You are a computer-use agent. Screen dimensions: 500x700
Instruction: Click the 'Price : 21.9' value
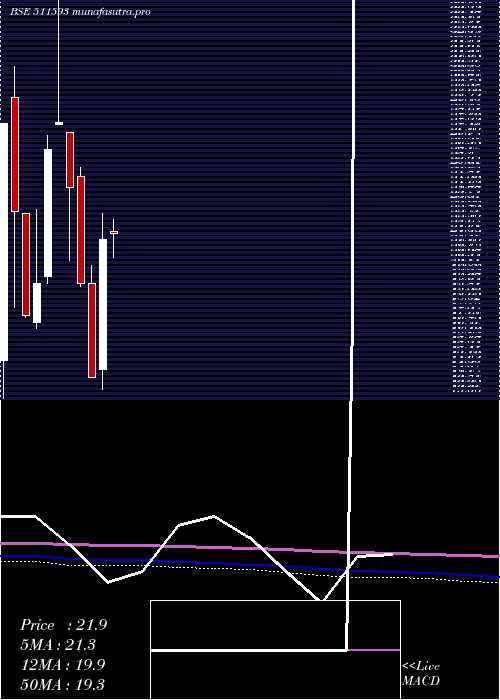click(63, 625)
